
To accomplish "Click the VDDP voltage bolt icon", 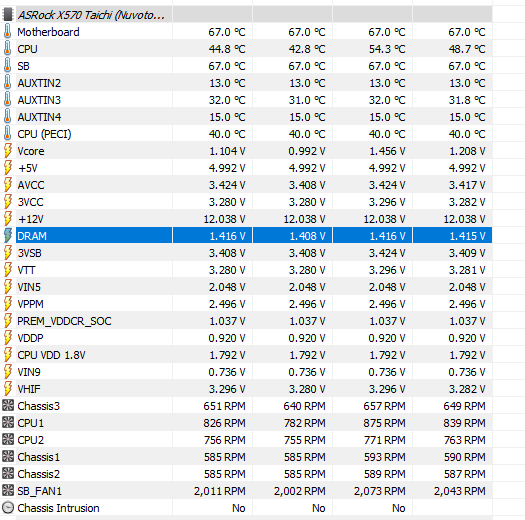I will tap(8, 338).
